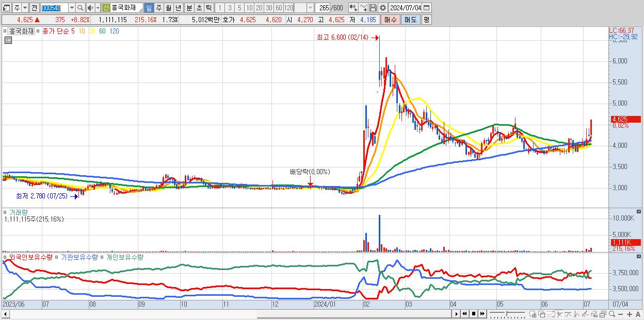644x320 pixels.
Task: Choose the 30 interval button
Action: (x=269, y=8)
